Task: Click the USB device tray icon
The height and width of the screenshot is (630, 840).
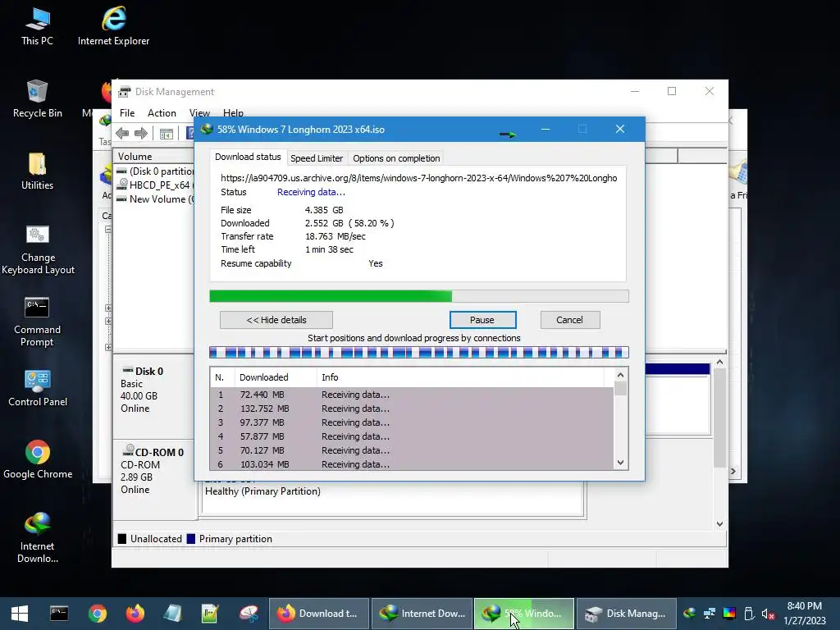Action: point(750,614)
